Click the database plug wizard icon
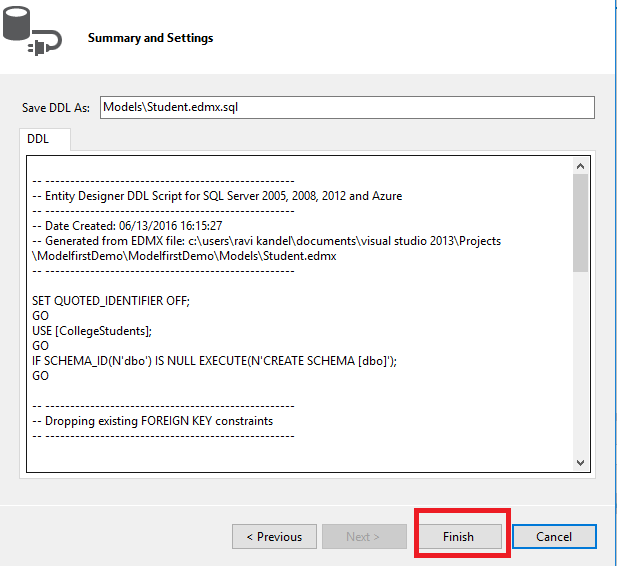 pos(29,36)
